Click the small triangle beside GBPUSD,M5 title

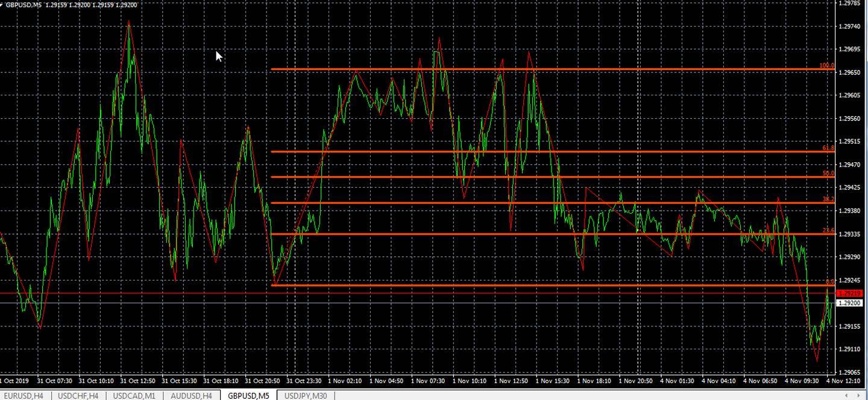[x=2, y=5]
